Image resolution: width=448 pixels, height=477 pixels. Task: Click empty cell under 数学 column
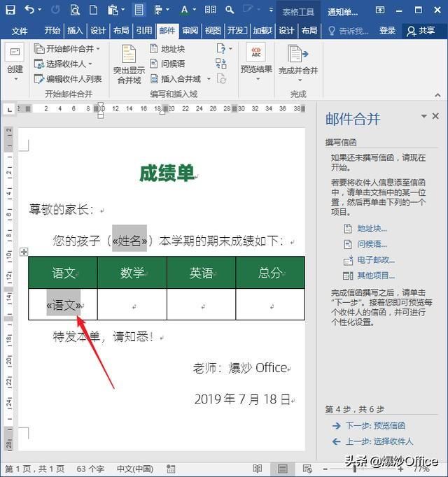132,304
